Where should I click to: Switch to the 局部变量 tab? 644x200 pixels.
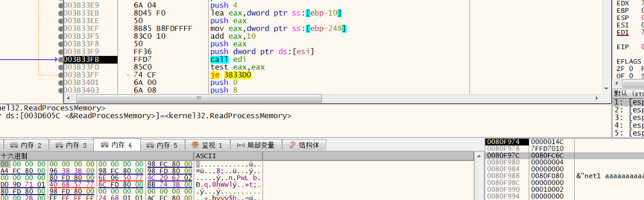pos(255,145)
